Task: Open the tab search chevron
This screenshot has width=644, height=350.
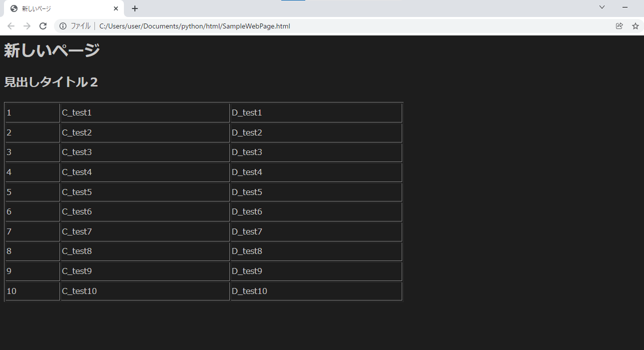Action: (x=602, y=7)
